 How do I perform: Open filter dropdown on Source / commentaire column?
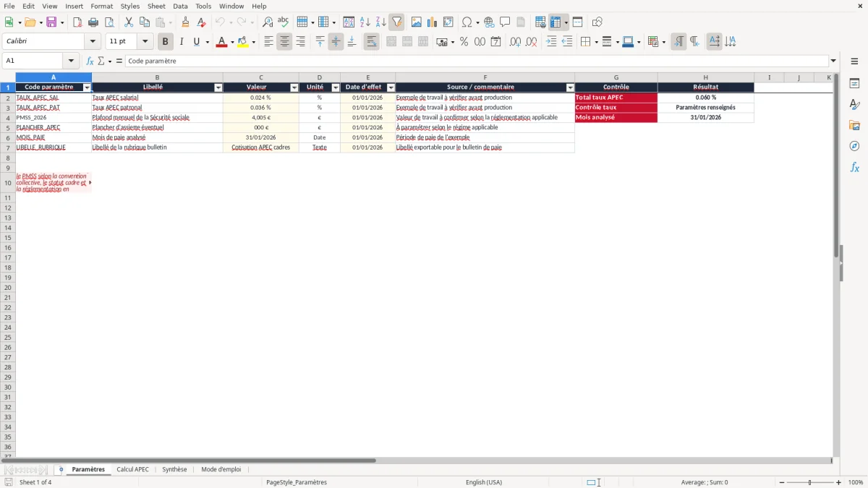coord(570,87)
